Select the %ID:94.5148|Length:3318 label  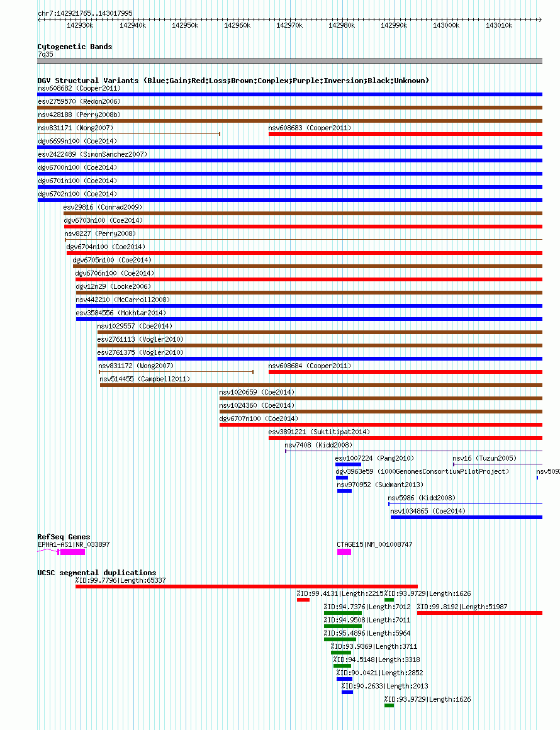pyautogui.click(x=377, y=660)
